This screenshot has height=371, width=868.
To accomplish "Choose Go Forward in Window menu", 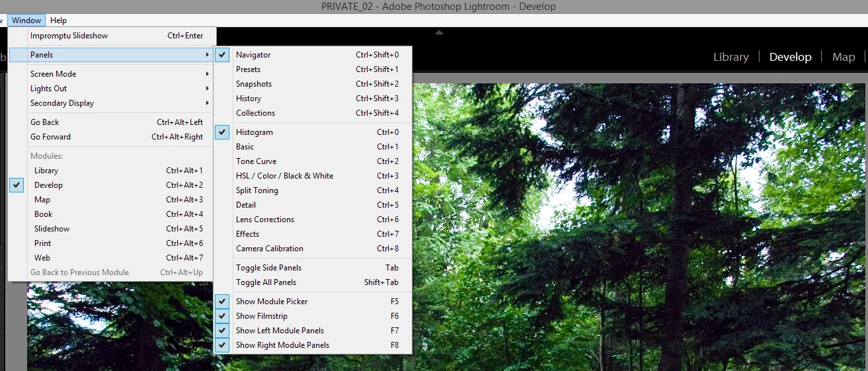I will tap(111, 137).
